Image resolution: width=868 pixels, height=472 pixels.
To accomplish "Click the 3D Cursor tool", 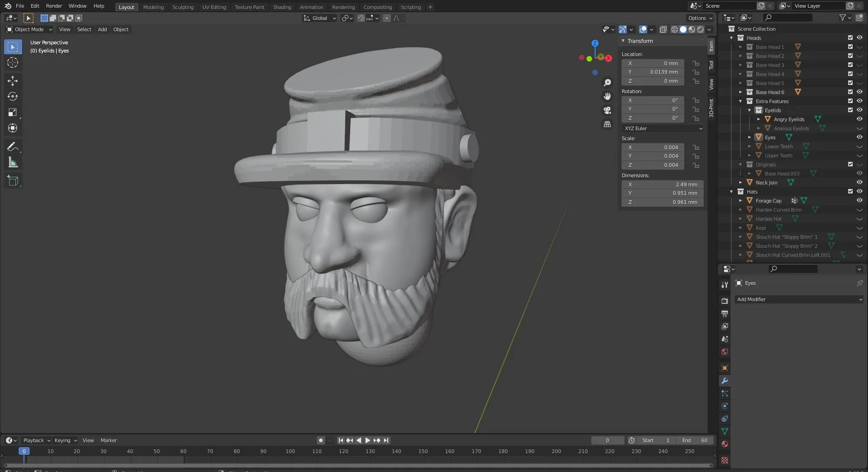I will [13, 62].
